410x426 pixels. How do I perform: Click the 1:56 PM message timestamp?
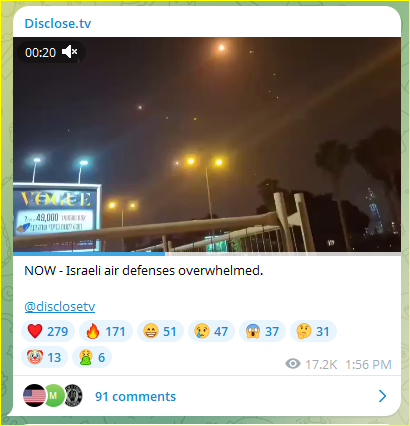pos(368,364)
